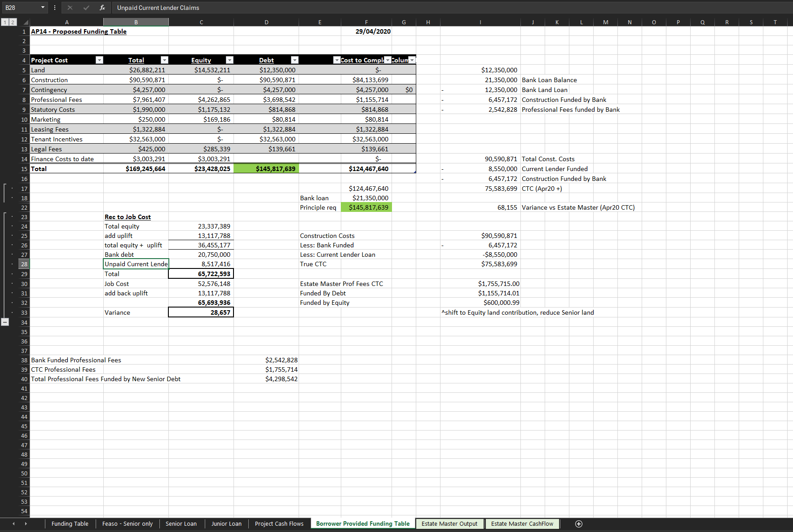Click the Cancel entry X icon

(70, 8)
